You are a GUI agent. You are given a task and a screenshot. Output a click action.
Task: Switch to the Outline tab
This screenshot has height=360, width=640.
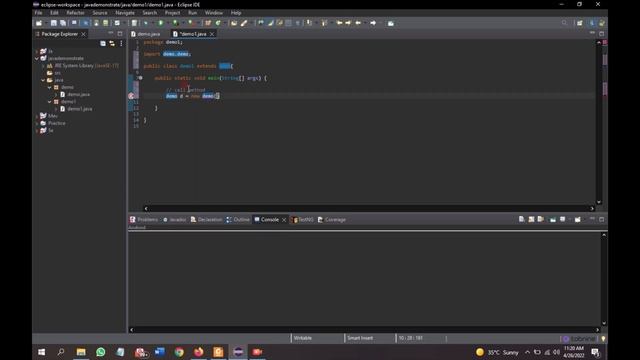click(x=238, y=220)
